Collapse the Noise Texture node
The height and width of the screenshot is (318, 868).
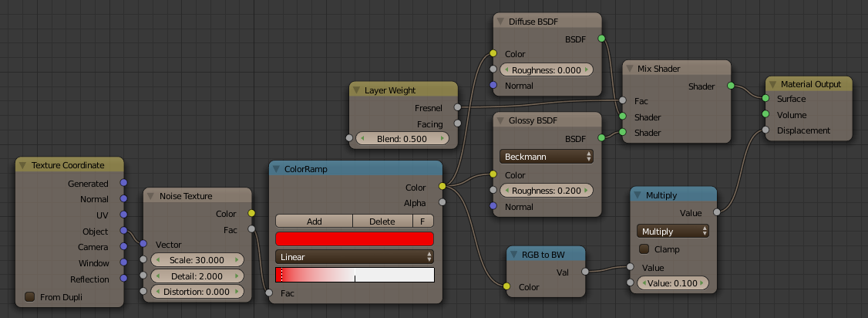pyautogui.click(x=150, y=196)
